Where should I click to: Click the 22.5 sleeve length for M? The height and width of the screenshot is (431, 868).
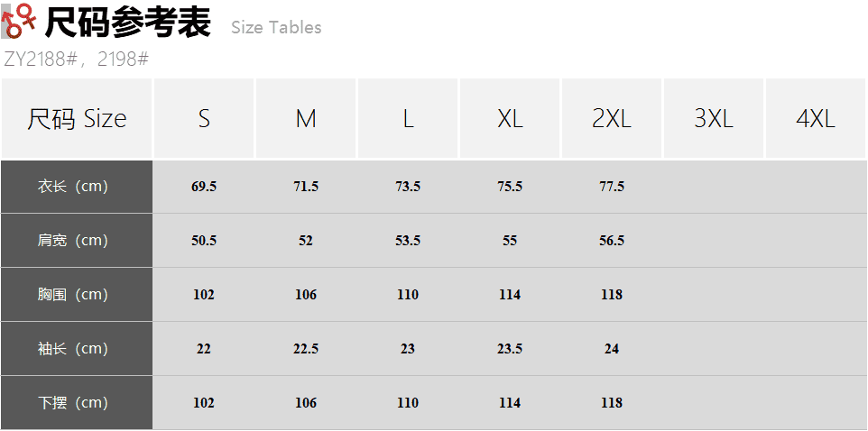[306, 349]
